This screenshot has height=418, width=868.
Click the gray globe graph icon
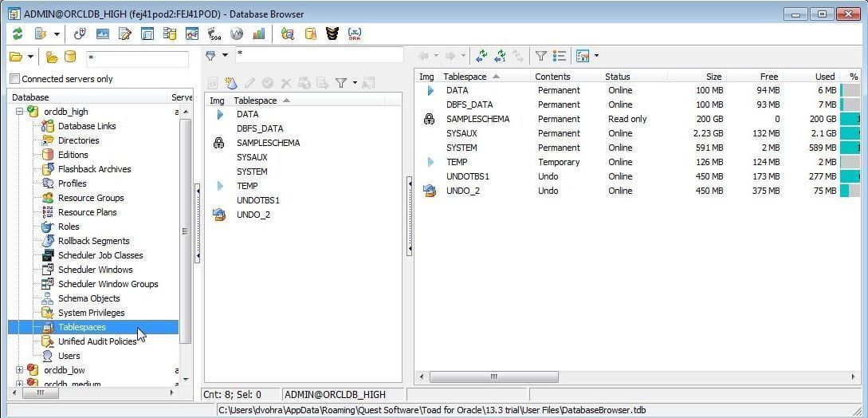(237, 34)
